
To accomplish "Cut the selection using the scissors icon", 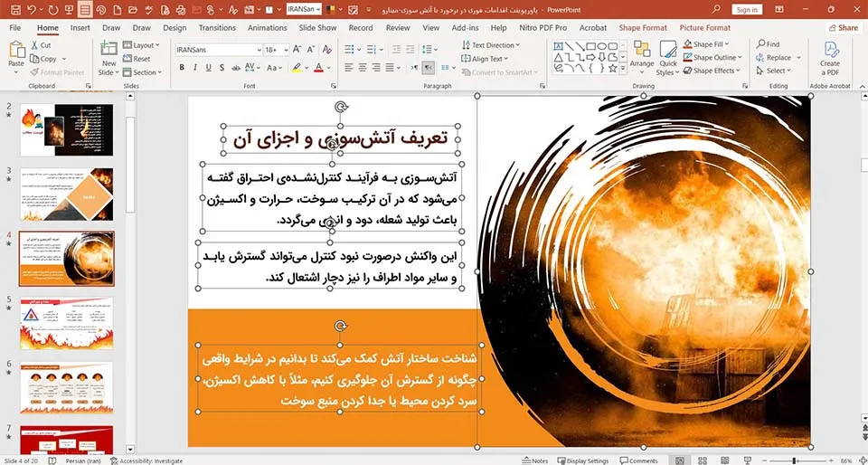I will (34, 45).
